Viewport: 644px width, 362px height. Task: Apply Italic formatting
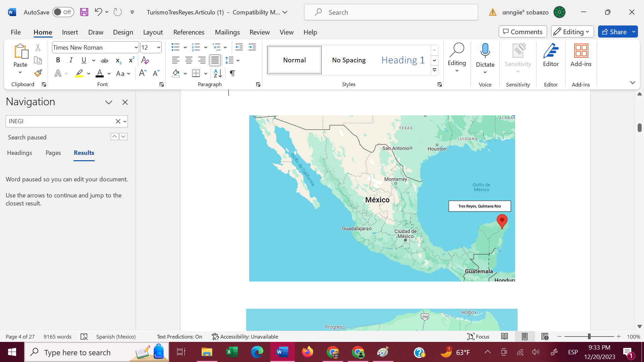click(x=71, y=60)
